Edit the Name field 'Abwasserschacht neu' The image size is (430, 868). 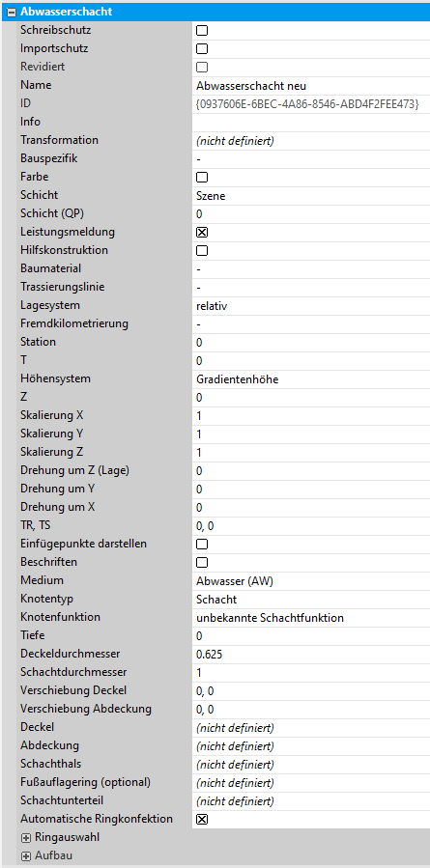[x=311, y=86]
